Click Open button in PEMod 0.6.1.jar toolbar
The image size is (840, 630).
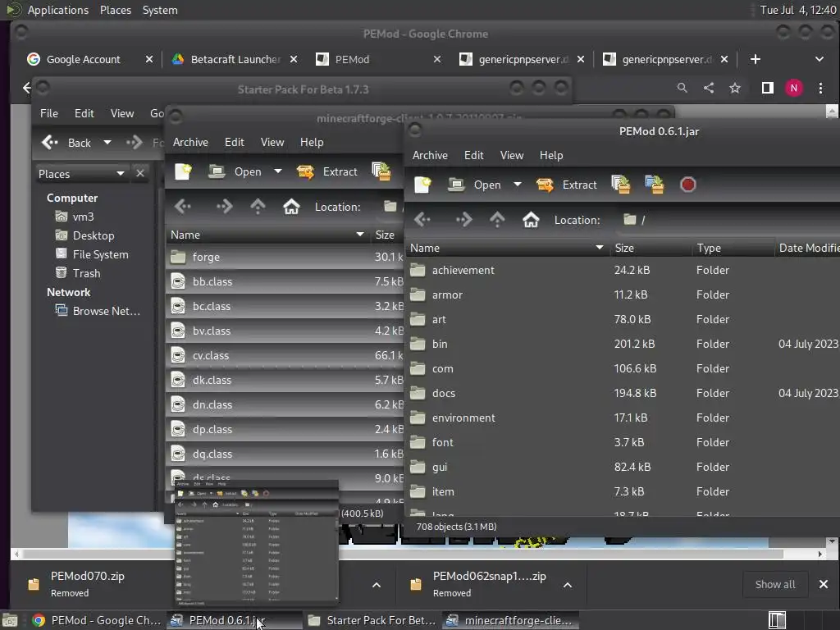click(x=475, y=185)
